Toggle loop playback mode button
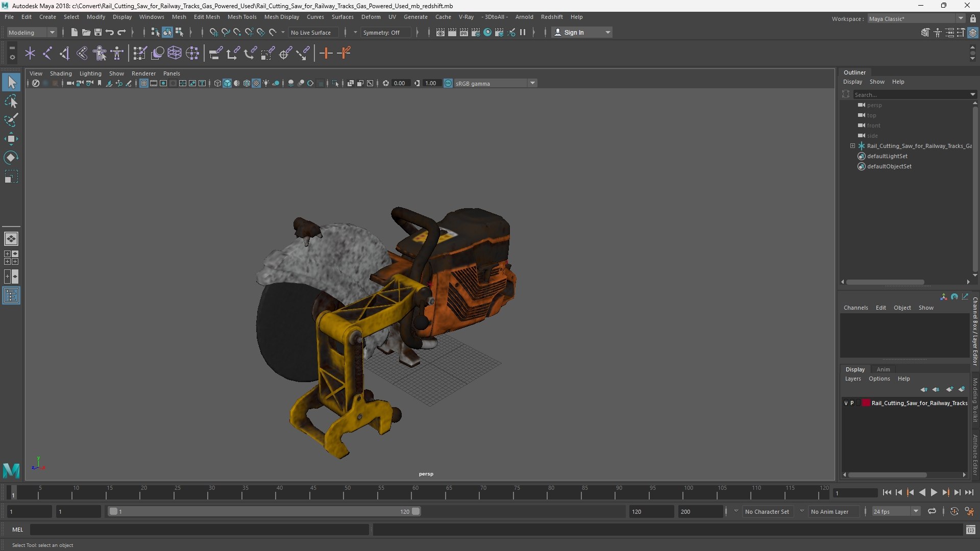 [932, 511]
